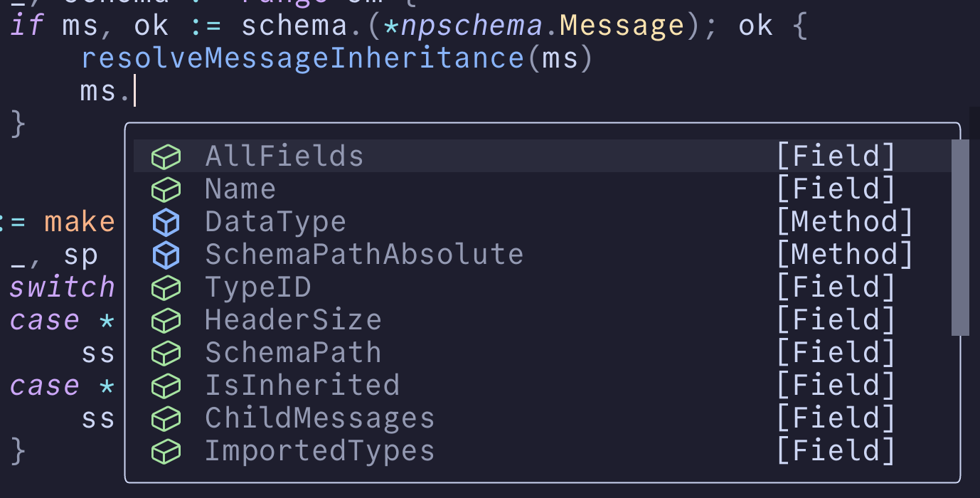Click the npschema package identifier
This screenshot has height=498, width=980.
pos(472,26)
